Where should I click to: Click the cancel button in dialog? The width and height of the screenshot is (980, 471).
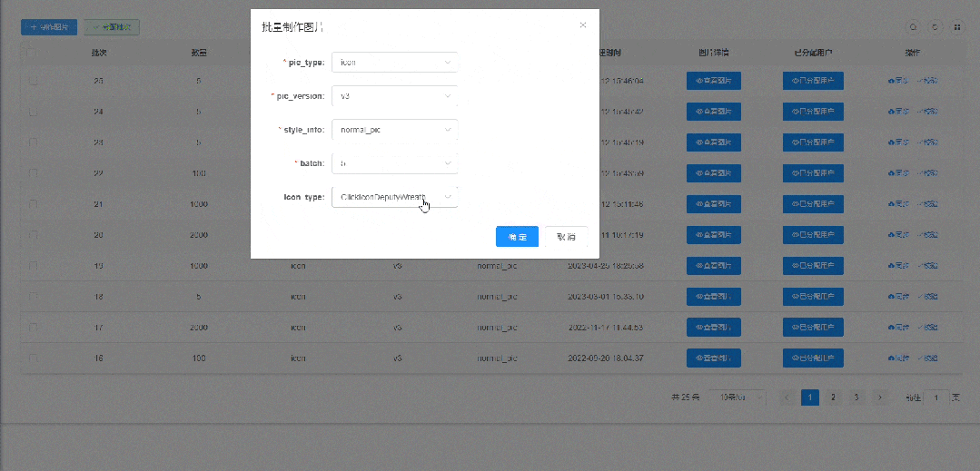click(566, 237)
